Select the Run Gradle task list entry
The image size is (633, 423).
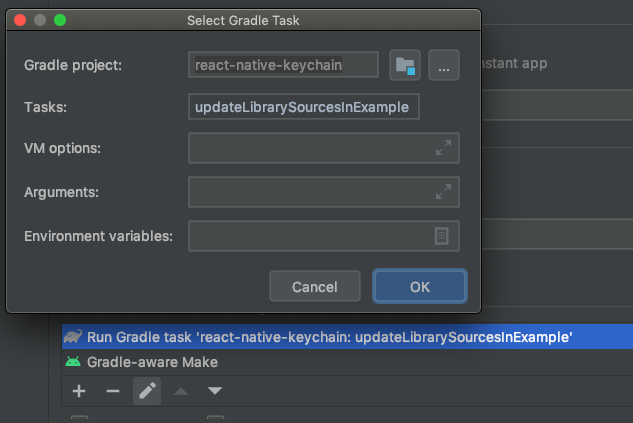[330, 337]
